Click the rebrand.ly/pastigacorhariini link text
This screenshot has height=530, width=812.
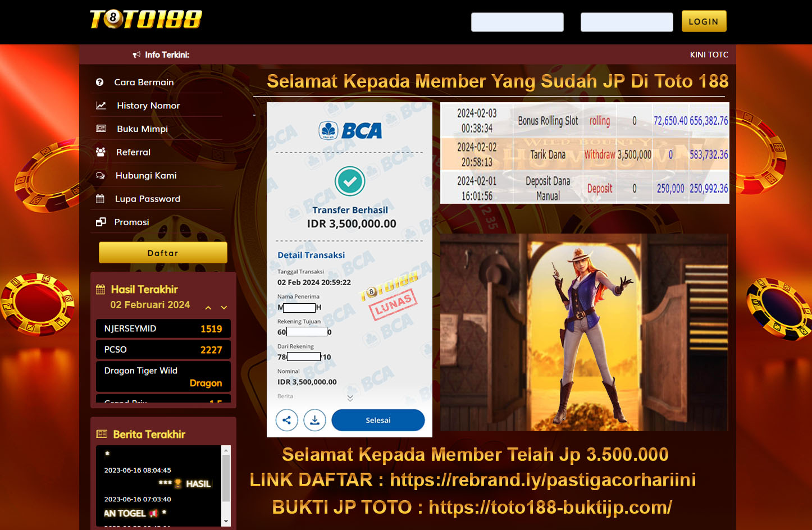[x=543, y=479]
